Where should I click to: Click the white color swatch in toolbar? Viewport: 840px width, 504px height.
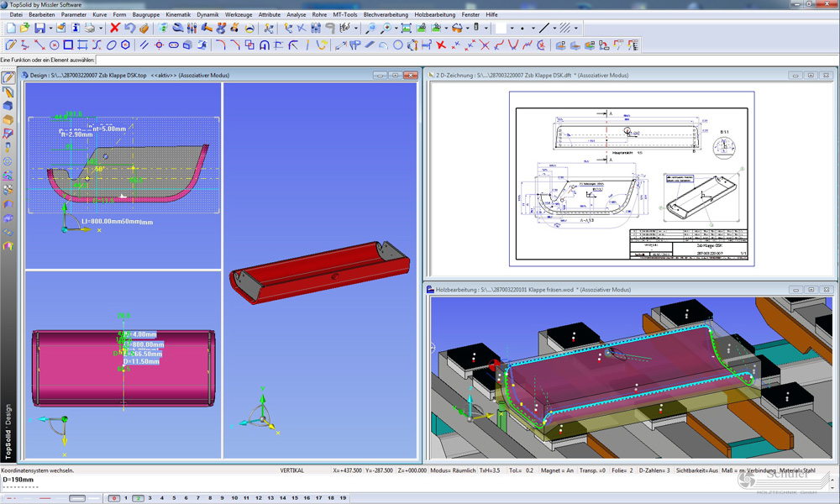click(501, 29)
